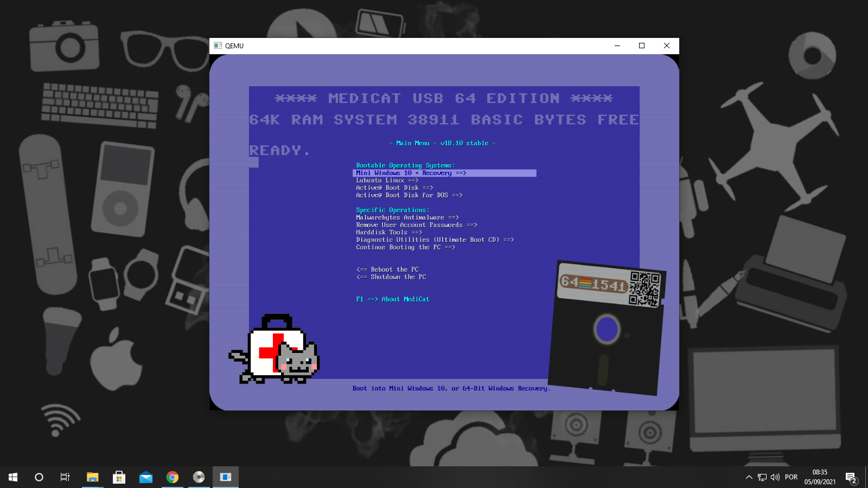Open the clock and date flyout
This screenshot has width=868, height=488.
pos(820,477)
